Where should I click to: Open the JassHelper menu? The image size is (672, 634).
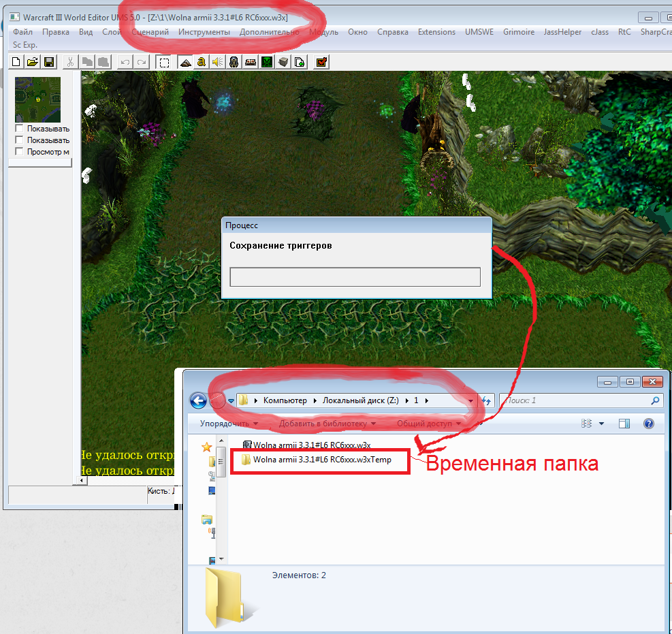coord(562,32)
